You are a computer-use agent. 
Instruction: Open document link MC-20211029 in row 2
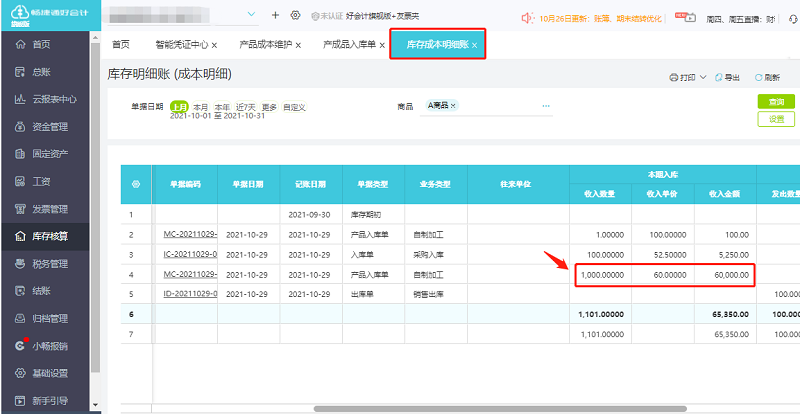pyautogui.click(x=190, y=234)
